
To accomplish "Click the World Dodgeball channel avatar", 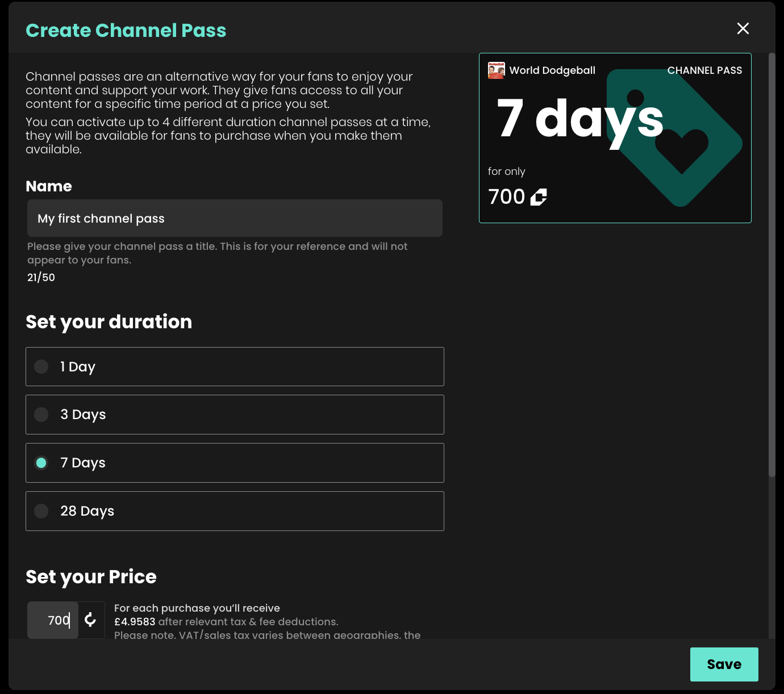I will (x=497, y=70).
